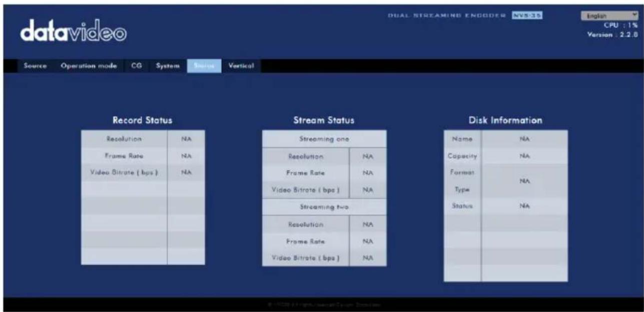Open the CG tab

(x=136, y=66)
